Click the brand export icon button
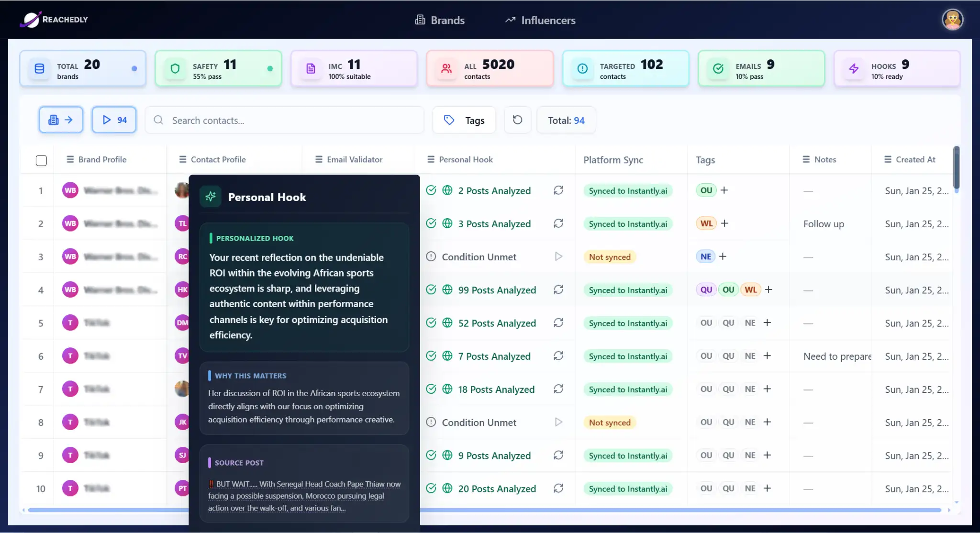 (x=61, y=120)
